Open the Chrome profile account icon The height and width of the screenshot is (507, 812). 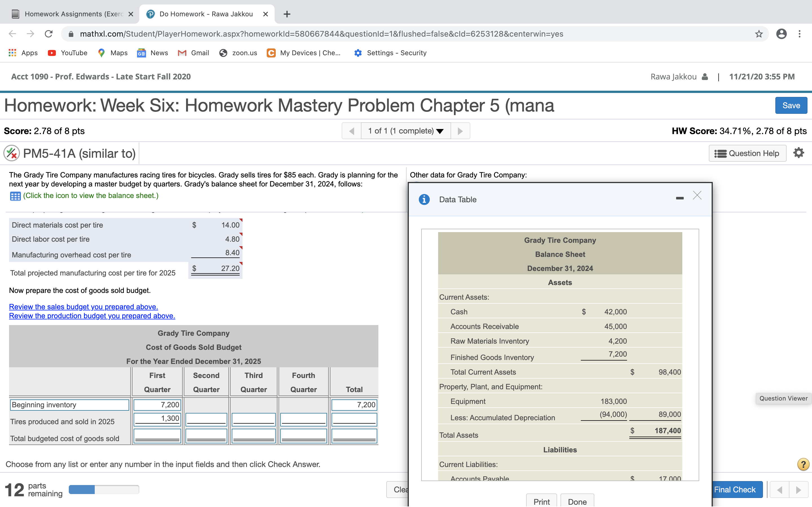pyautogui.click(x=782, y=34)
